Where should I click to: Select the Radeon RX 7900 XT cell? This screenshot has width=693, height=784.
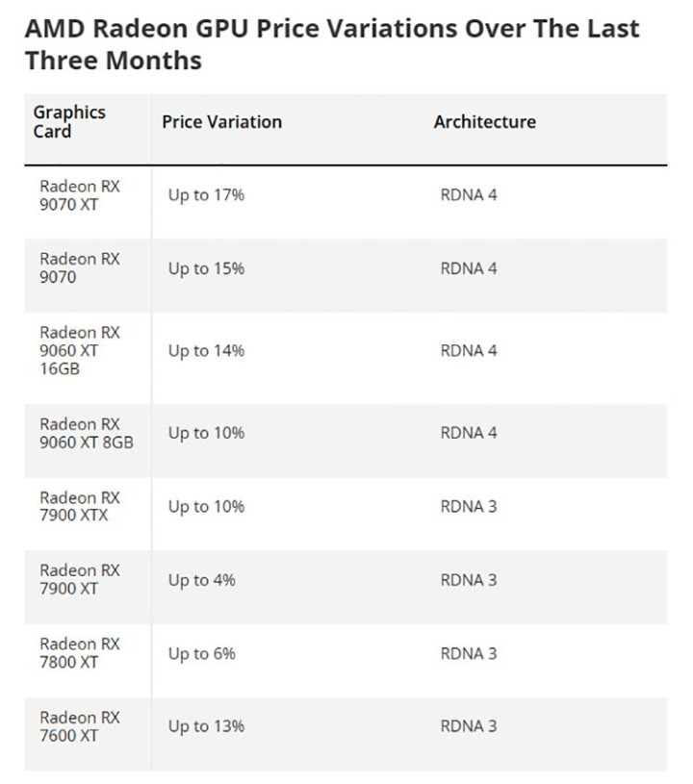pyautogui.click(x=80, y=580)
